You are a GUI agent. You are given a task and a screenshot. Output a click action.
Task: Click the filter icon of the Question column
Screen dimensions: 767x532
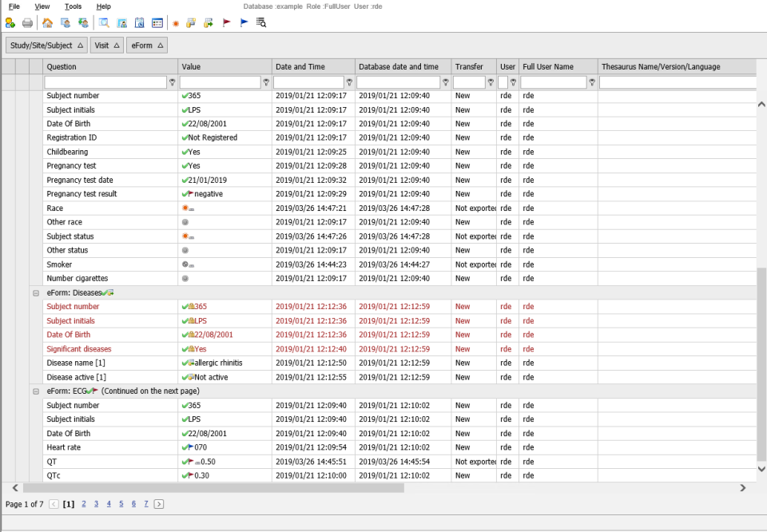pyautogui.click(x=173, y=82)
